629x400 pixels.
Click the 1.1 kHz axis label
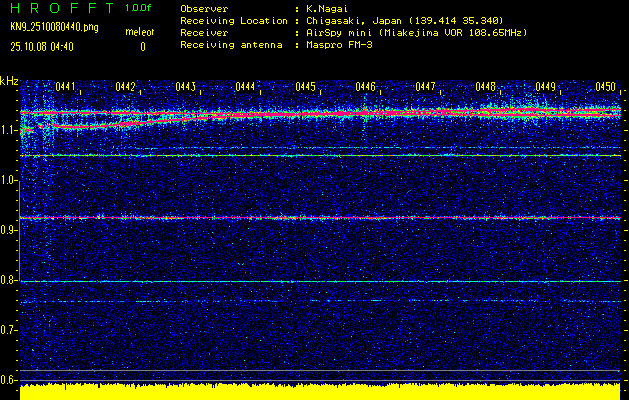9,130
